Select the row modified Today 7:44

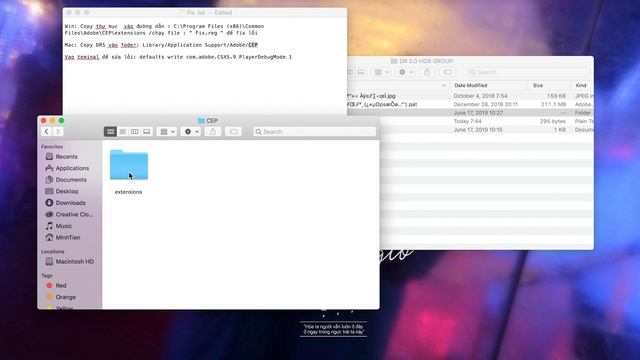(470, 121)
